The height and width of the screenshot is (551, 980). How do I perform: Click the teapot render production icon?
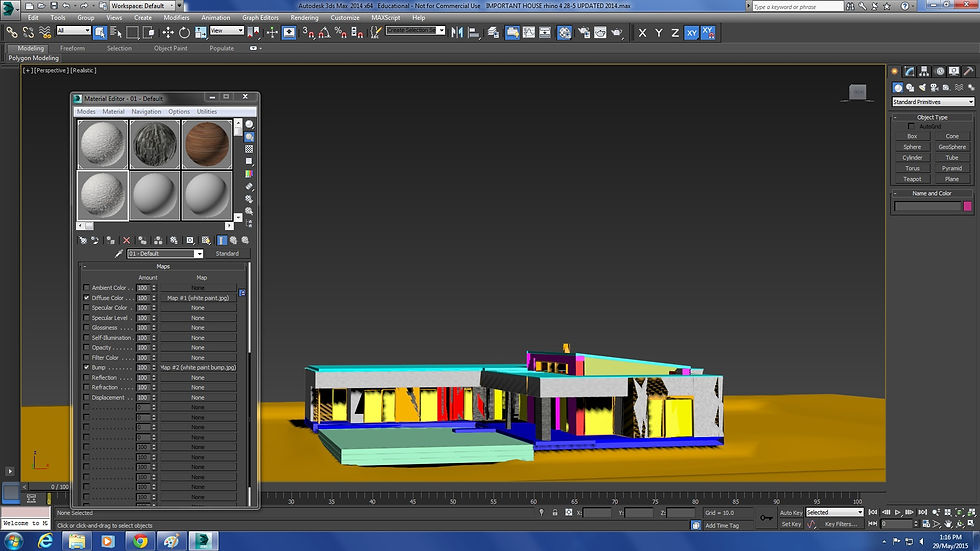616,32
